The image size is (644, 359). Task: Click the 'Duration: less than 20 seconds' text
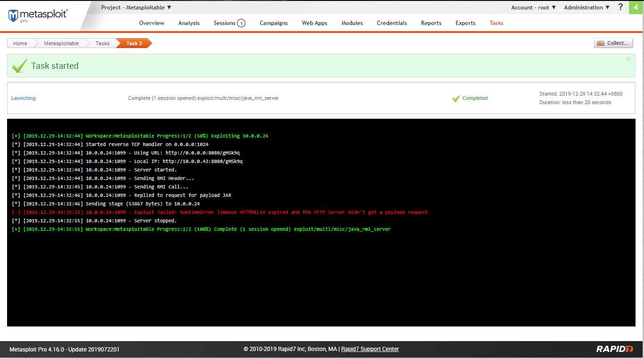pos(575,102)
